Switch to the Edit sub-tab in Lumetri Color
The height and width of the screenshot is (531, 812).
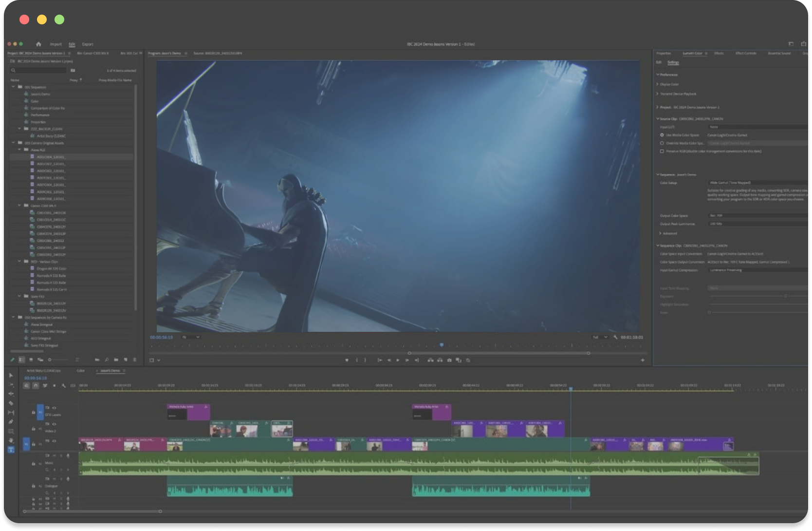pyautogui.click(x=659, y=62)
